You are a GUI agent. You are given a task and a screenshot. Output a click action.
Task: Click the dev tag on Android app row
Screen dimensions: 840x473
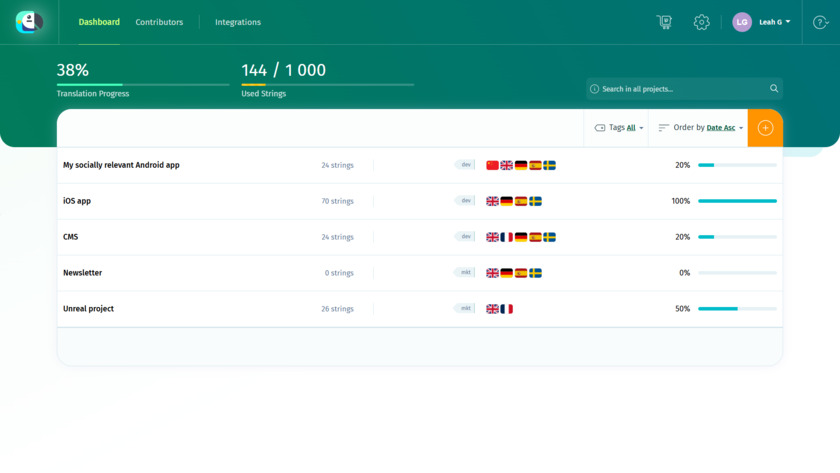(x=465, y=164)
